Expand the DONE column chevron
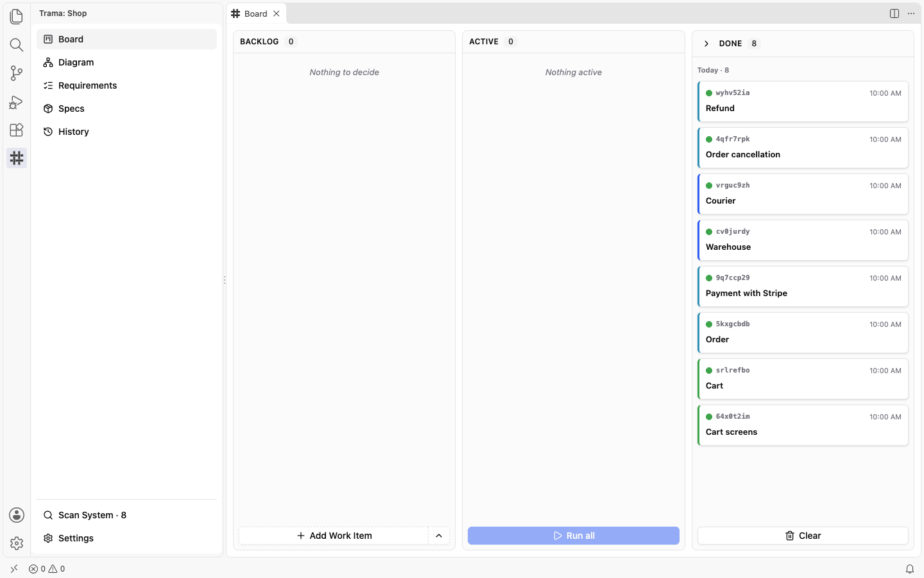924x578 pixels. tap(706, 44)
